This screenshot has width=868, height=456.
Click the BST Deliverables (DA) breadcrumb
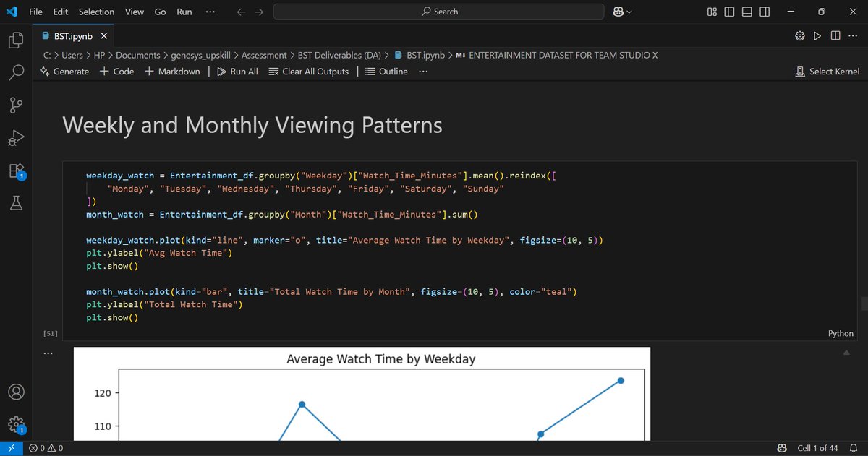coord(339,55)
